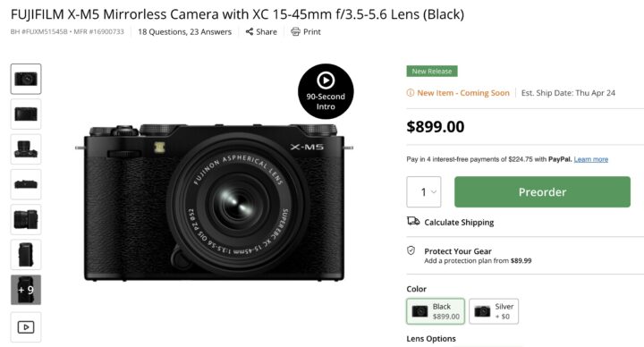Show the +9 more images thumbnail
This screenshot has width=644, height=347.
[26, 290]
